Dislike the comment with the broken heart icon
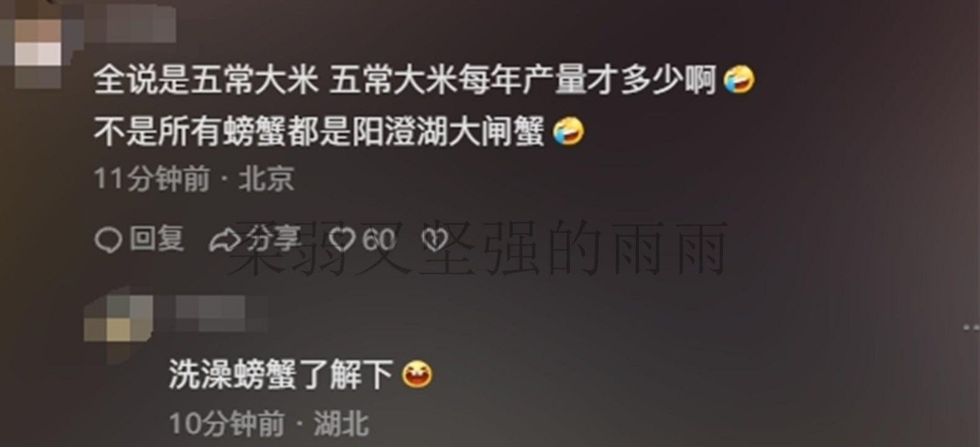Viewport: 980px width, 447px height. coord(434,240)
